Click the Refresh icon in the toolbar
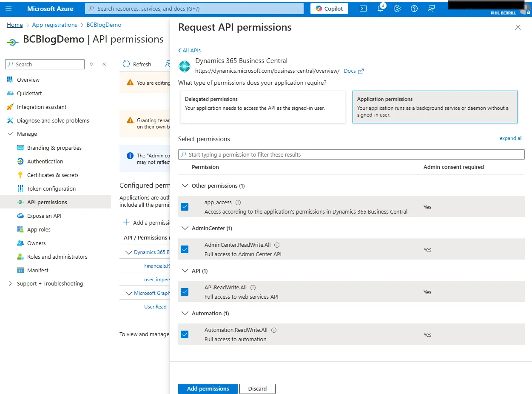 pos(126,64)
